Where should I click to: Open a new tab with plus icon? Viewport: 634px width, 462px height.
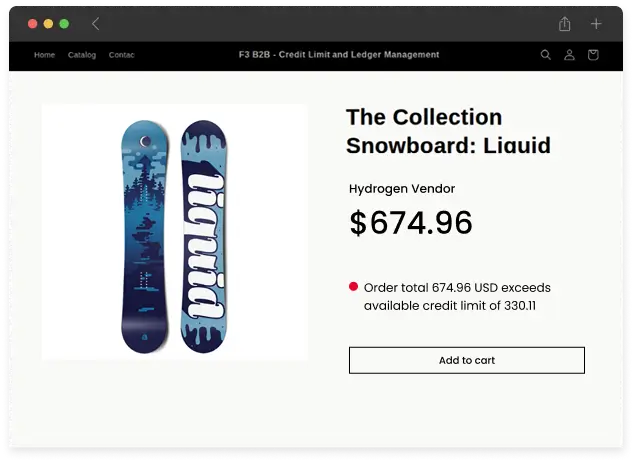coord(596,24)
